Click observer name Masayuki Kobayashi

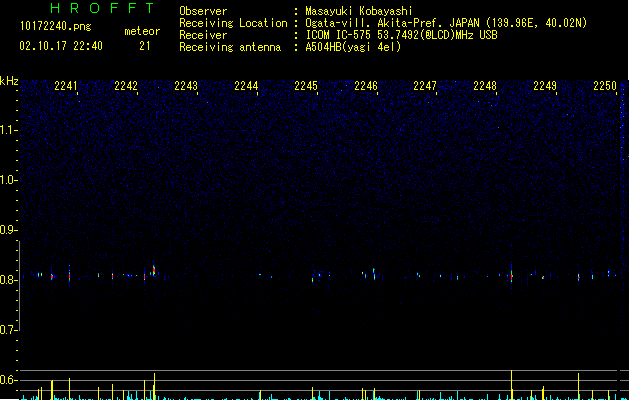point(359,11)
